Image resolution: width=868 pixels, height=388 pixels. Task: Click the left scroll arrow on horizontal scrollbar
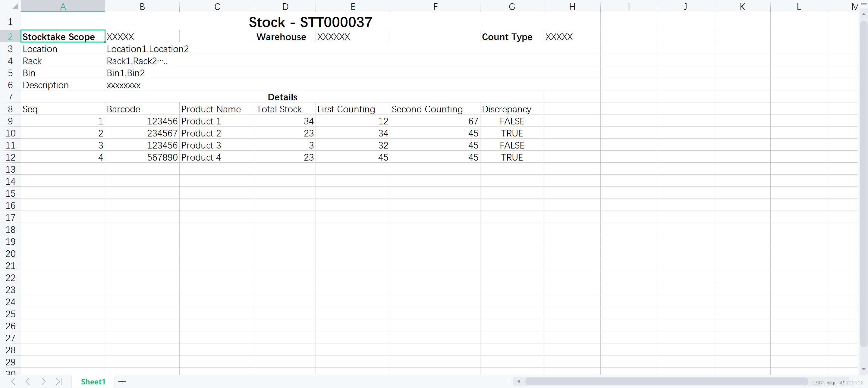(x=519, y=382)
